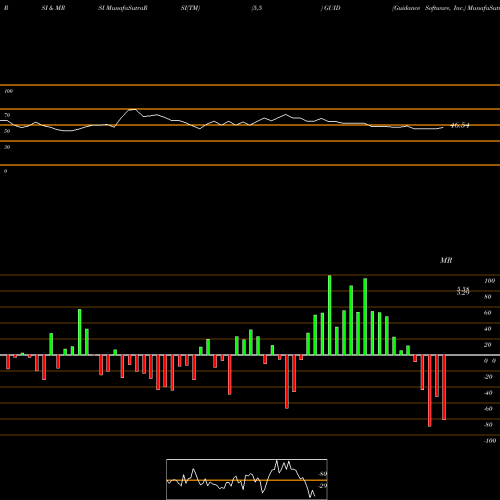Select the GUID ticker text in header
The image size is (500, 500).
[332, 8]
